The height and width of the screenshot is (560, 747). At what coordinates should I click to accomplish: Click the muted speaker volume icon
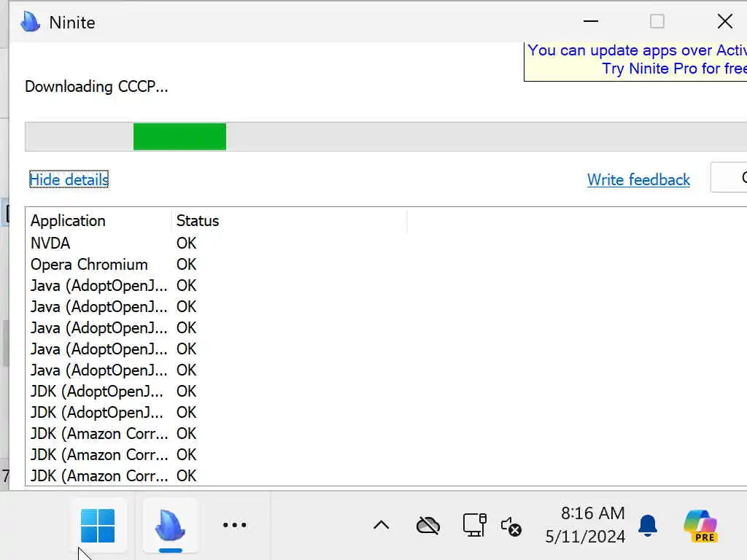[511, 526]
